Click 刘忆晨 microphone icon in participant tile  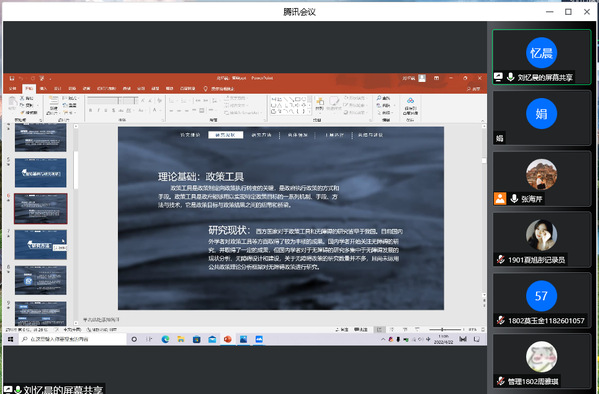(x=510, y=77)
